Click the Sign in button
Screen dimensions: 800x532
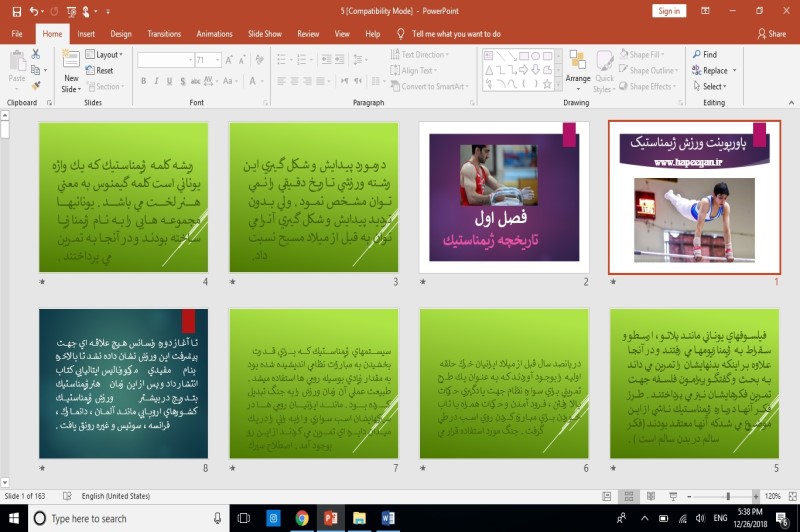tap(668, 11)
